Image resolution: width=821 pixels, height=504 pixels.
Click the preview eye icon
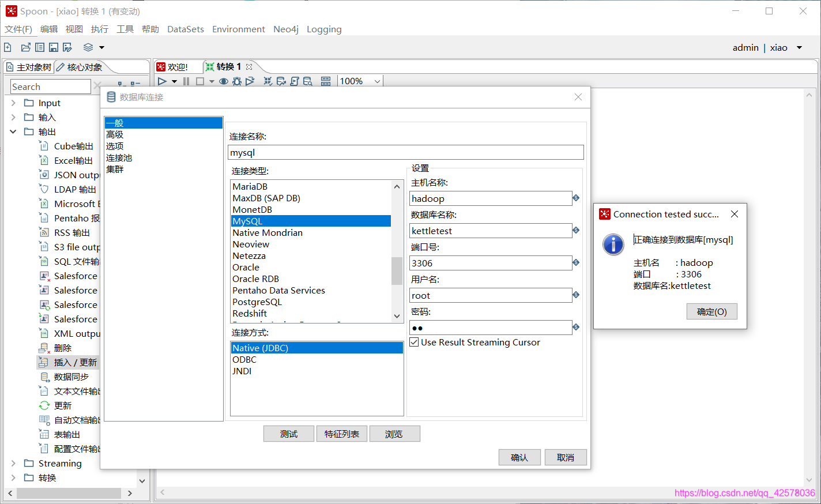coord(224,81)
